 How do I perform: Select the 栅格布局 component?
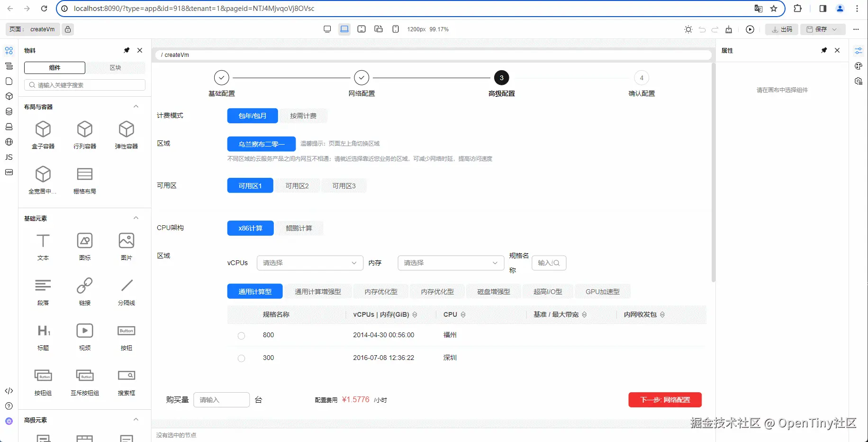(x=85, y=180)
